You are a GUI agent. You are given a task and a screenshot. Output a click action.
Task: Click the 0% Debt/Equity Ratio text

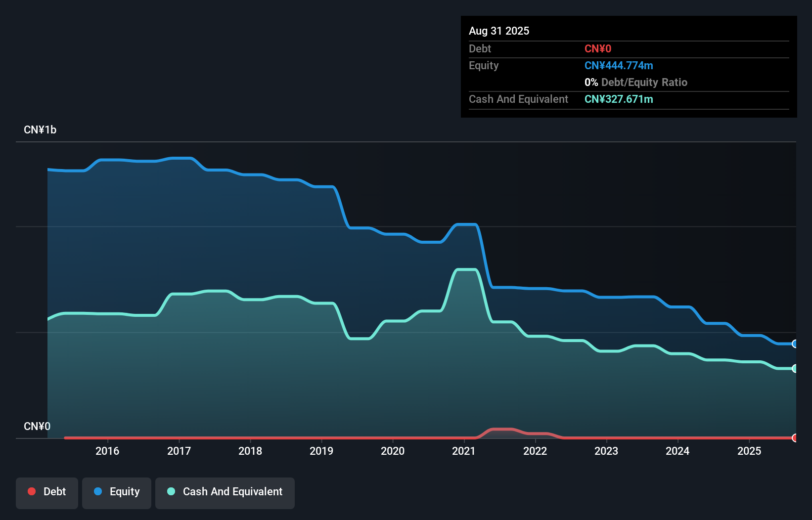point(636,82)
